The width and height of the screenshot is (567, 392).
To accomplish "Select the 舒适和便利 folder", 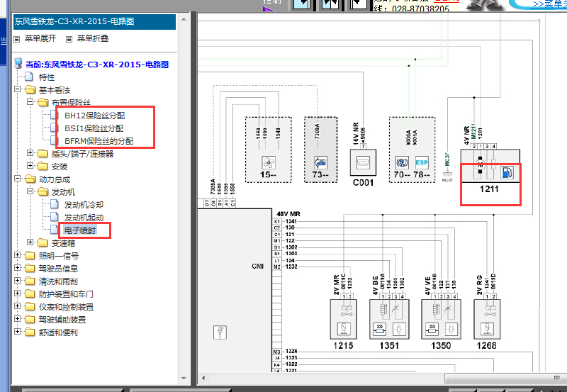I will click(x=58, y=332).
